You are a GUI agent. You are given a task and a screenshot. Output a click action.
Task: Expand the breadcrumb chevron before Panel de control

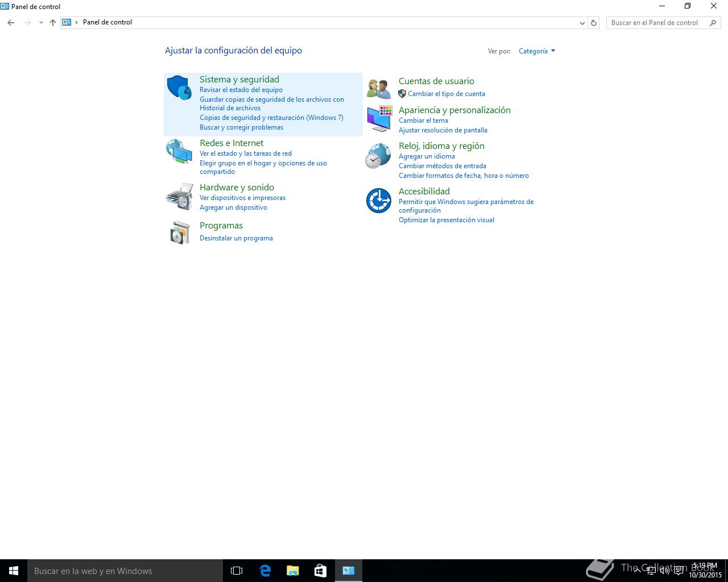click(x=77, y=22)
